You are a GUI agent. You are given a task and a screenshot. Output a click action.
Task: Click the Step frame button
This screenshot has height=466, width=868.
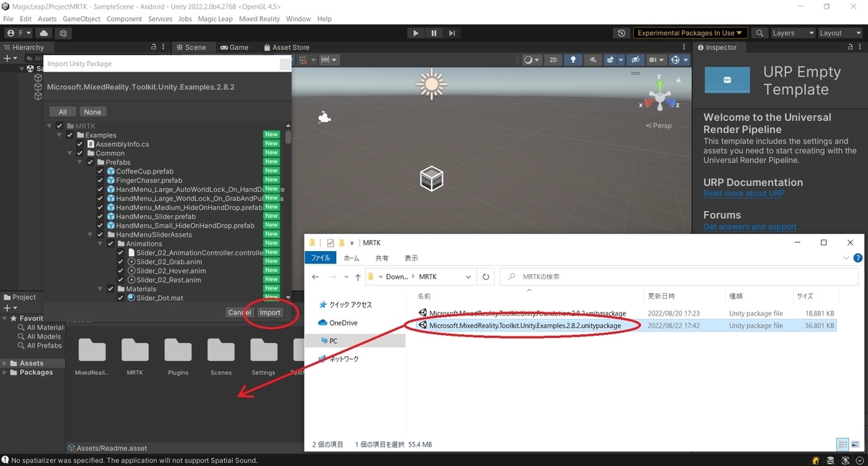coord(452,33)
